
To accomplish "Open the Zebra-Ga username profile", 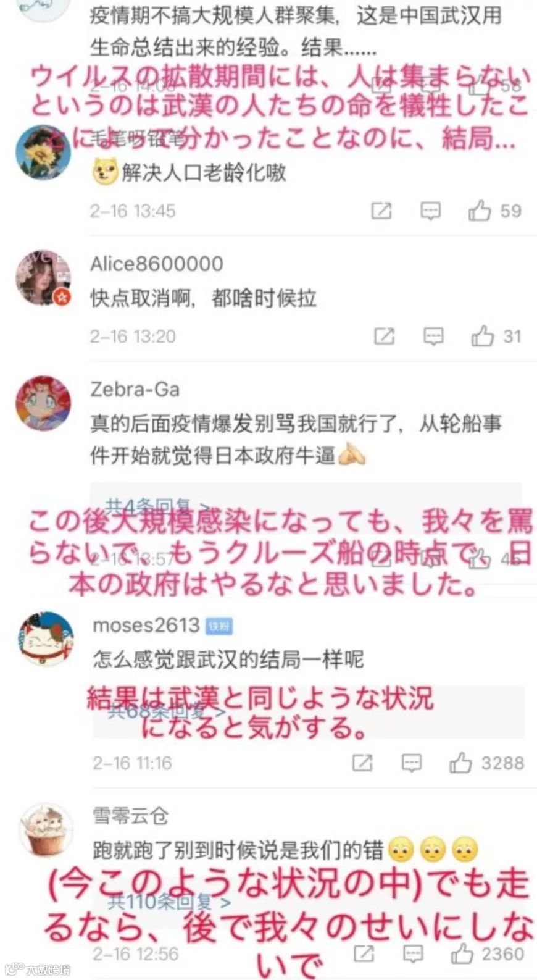I will click(135, 389).
